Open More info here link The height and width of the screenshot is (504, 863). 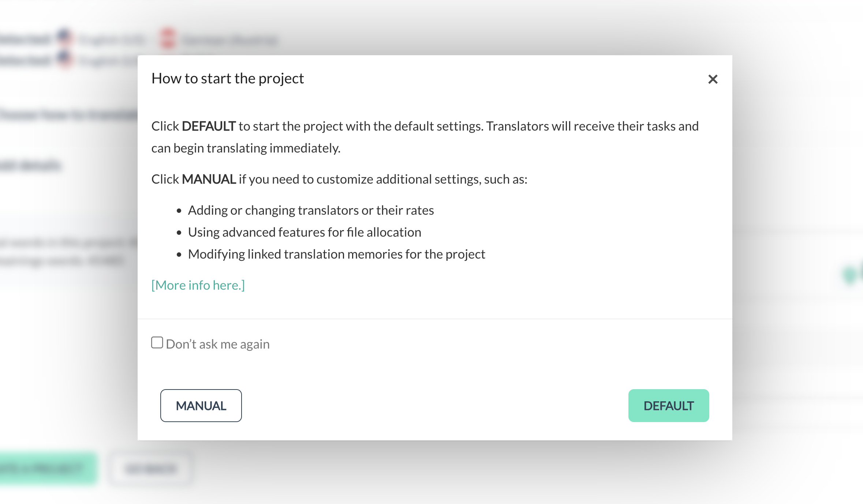click(198, 285)
